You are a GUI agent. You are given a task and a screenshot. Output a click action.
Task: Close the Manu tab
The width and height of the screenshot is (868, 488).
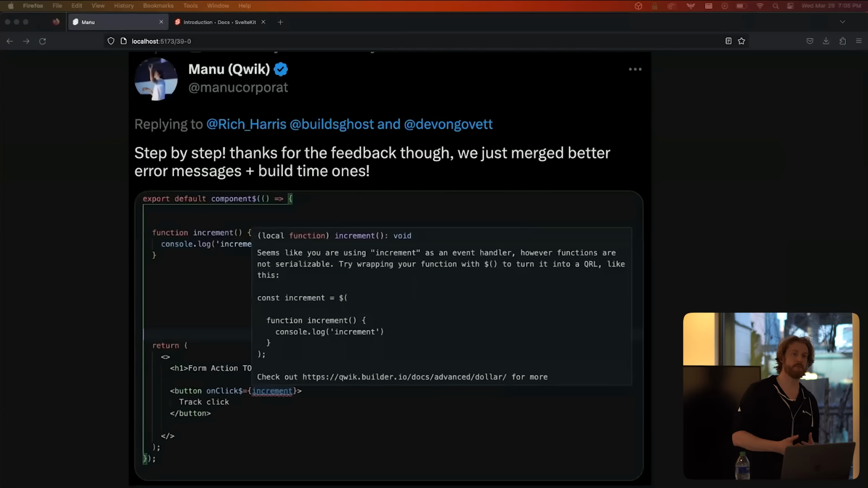coord(161,22)
